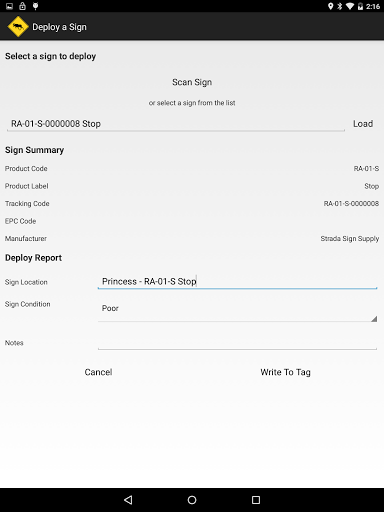Tap the battery indicator icon
Screen dimensions: 384x512
pyautogui.click(x=360, y=6)
